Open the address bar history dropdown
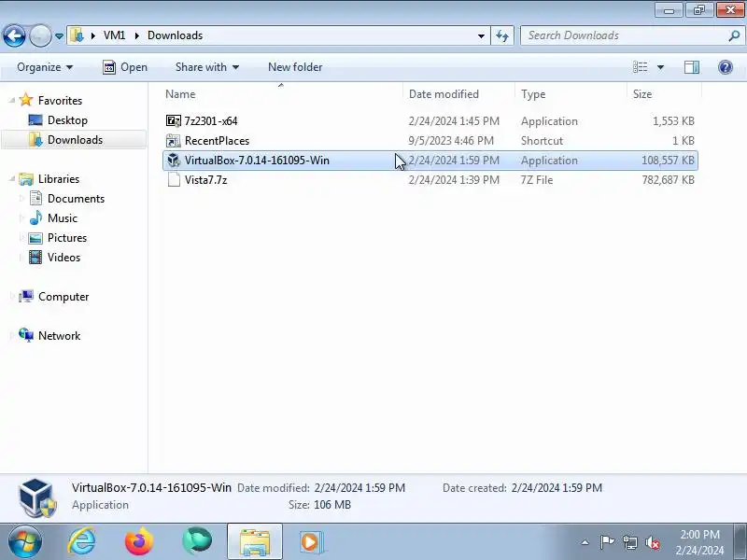 click(x=481, y=35)
